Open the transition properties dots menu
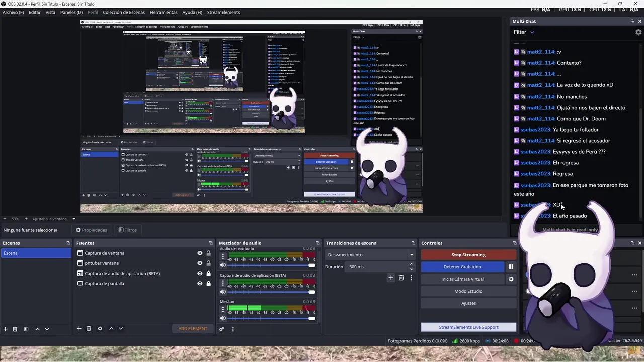Image resolution: width=644 pixels, height=362 pixels. (411, 278)
